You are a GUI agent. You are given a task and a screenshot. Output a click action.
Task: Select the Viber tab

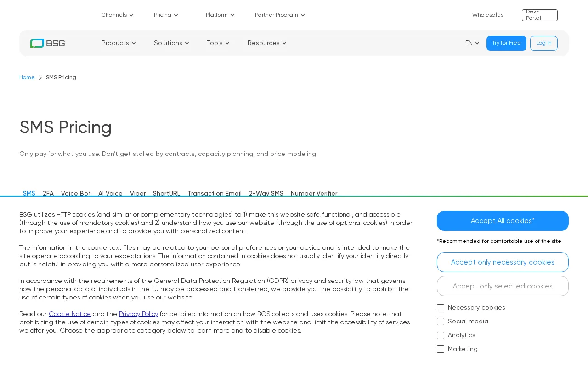point(138,193)
